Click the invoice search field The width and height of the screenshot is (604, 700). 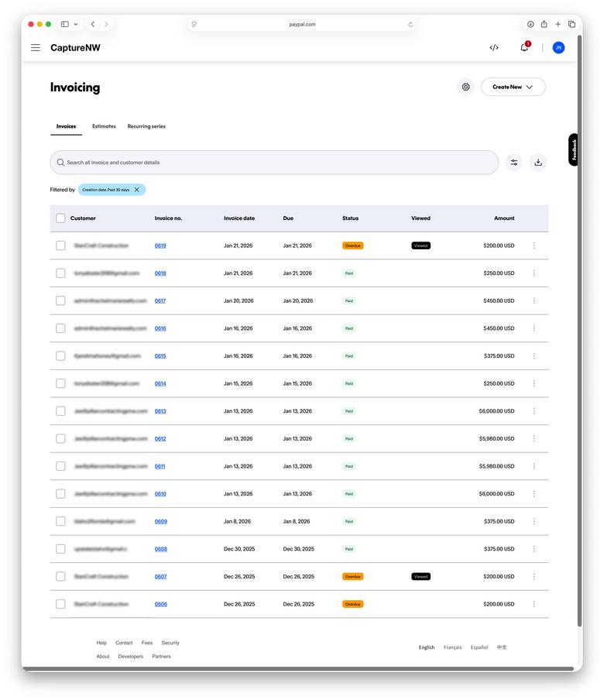click(275, 163)
